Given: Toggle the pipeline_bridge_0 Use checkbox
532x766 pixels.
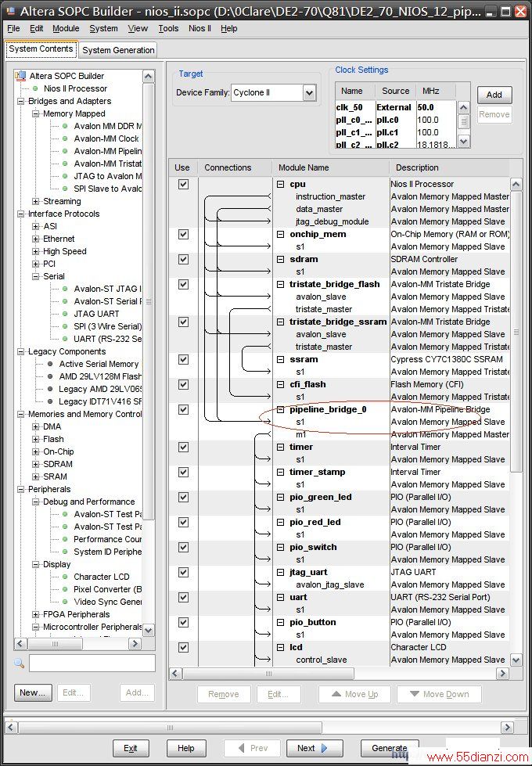Looking at the screenshot, I should (183, 409).
